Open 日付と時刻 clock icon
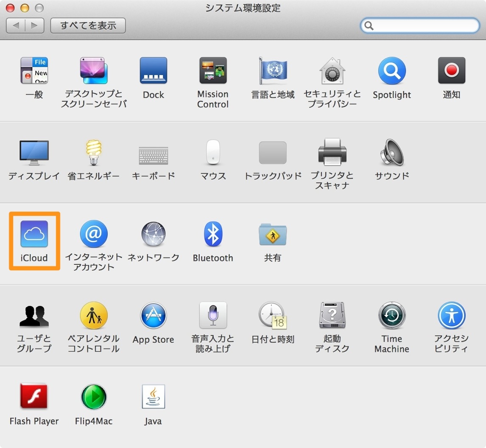 tap(273, 315)
